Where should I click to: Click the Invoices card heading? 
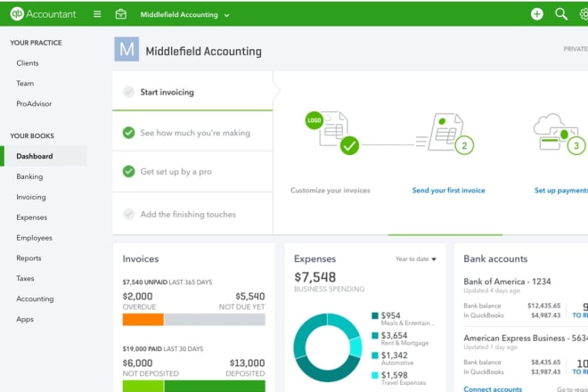(x=141, y=259)
